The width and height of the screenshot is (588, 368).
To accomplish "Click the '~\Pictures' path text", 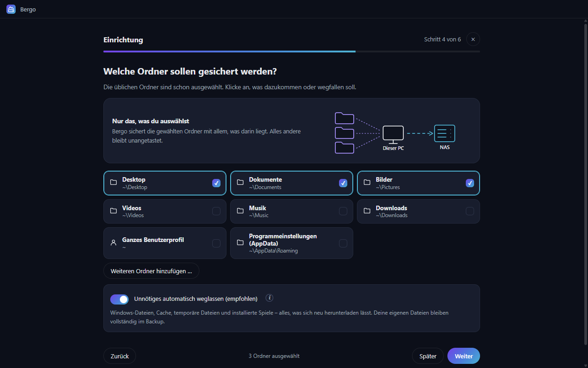I will [388, 187].
